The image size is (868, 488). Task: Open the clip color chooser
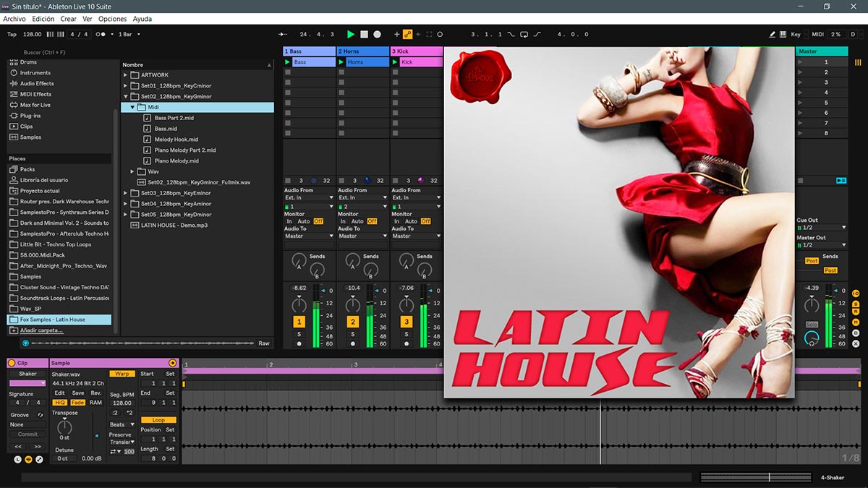point(27,383)
